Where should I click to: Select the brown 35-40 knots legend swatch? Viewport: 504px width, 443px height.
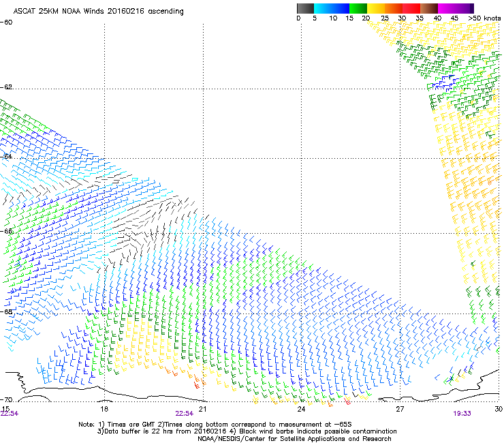[x=429, y=8]
